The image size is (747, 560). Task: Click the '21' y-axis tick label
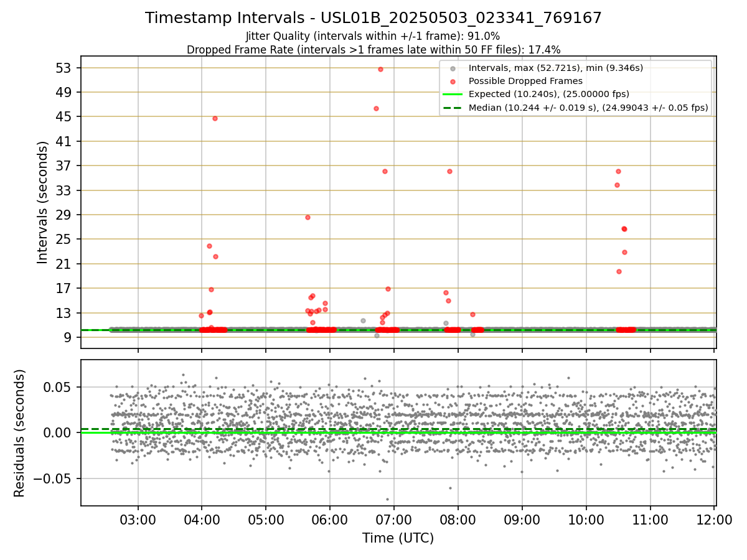[65, 264]
